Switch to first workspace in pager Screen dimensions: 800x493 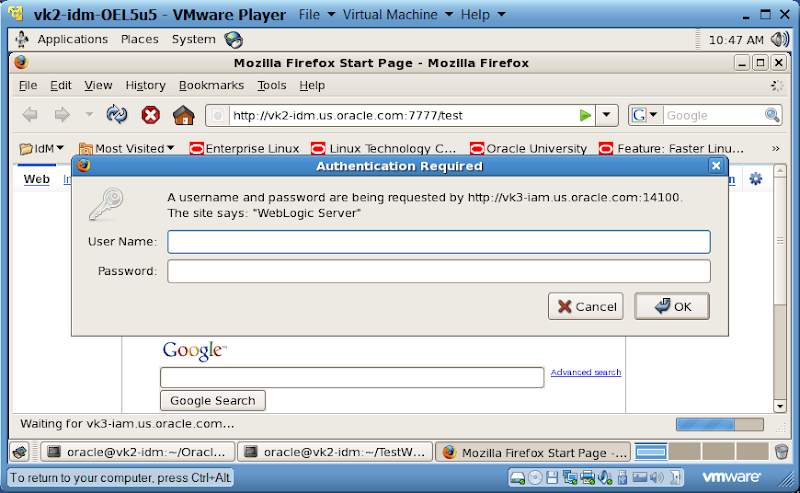click(x=651, y=452)
